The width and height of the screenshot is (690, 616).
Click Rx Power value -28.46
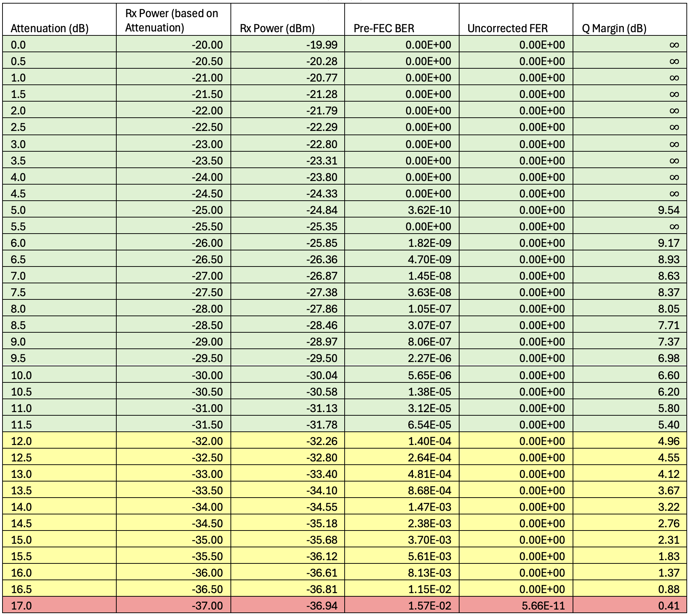[x=288, y=324]
